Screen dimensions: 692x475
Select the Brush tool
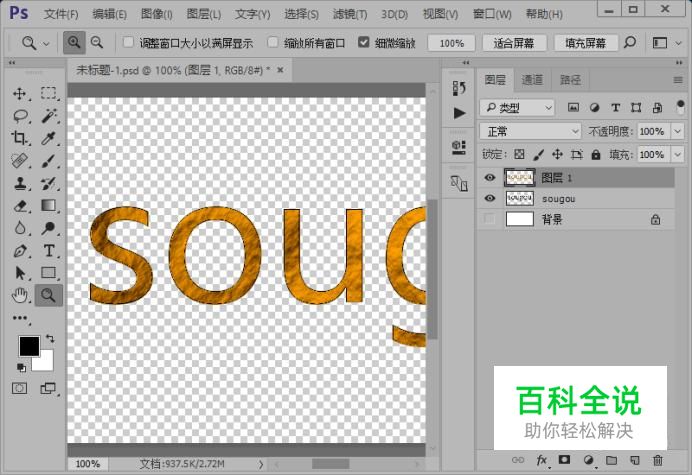point(49,161)
